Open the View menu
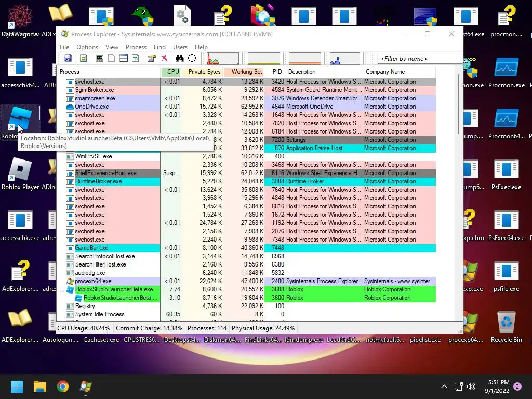This screenshot has width=532, height=399. coord(112,47)
